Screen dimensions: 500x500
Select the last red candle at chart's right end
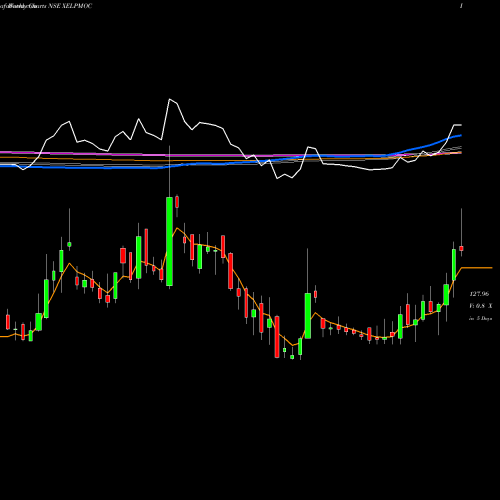(x=461, y=248)
